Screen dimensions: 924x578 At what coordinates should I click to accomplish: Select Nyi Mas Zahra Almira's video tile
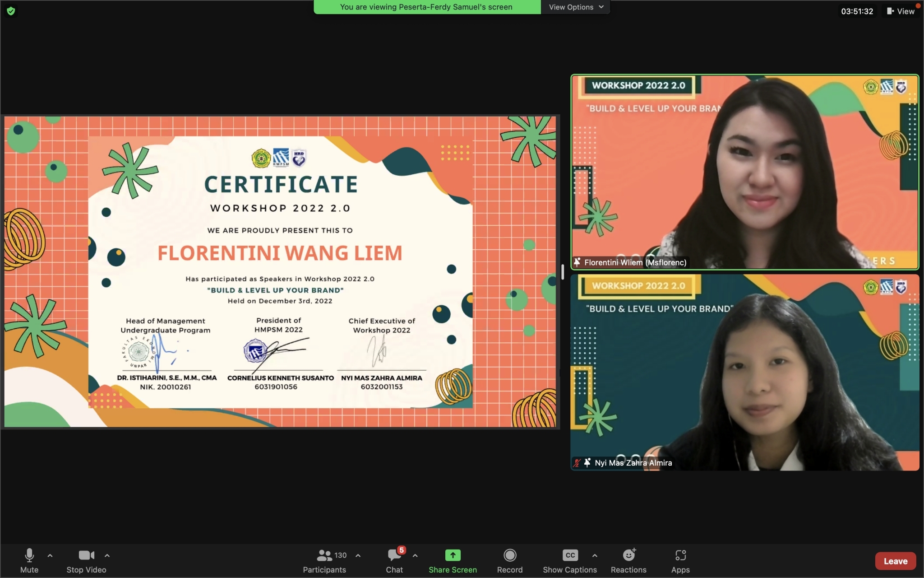pos(744,373)
